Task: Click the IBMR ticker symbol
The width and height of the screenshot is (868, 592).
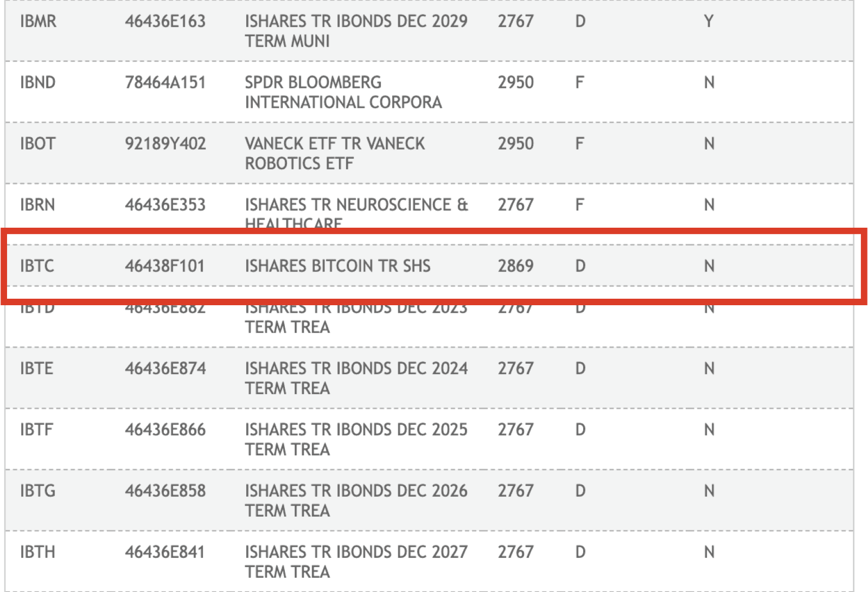Action: (38, 21)
